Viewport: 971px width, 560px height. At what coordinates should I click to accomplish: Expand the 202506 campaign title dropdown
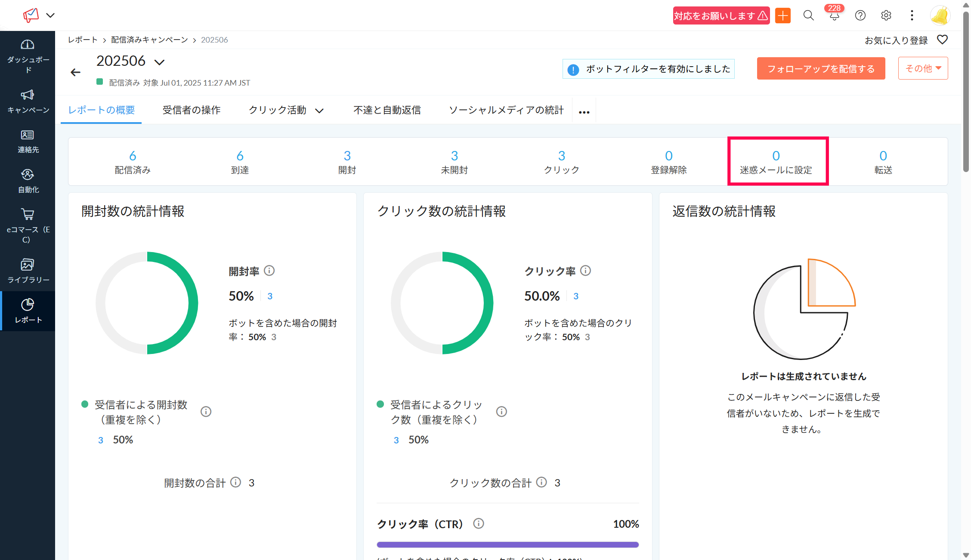point(160,62)
